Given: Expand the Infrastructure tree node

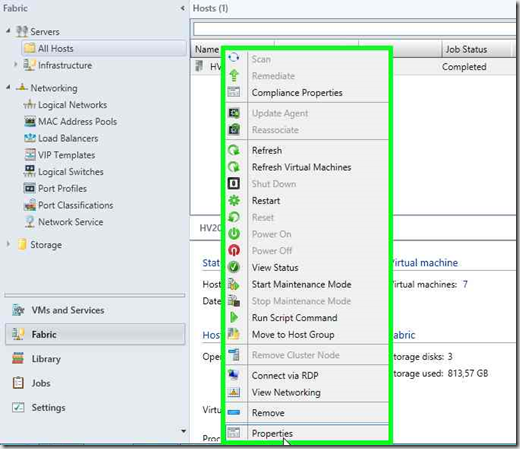Looking at the screenshot, I should (15, 64).
